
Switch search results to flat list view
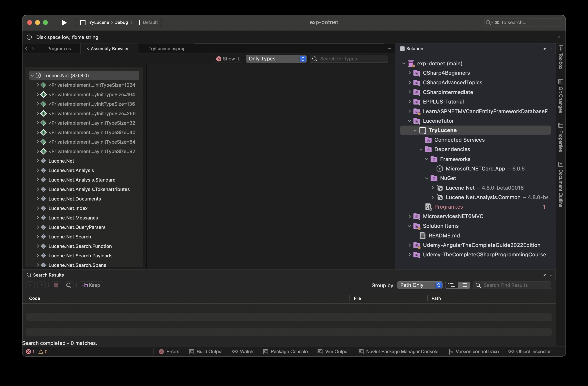point(464,285)
